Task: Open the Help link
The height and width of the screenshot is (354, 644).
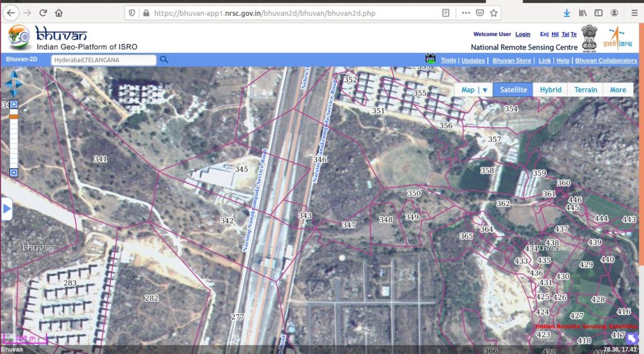Action: click(563, 60)
